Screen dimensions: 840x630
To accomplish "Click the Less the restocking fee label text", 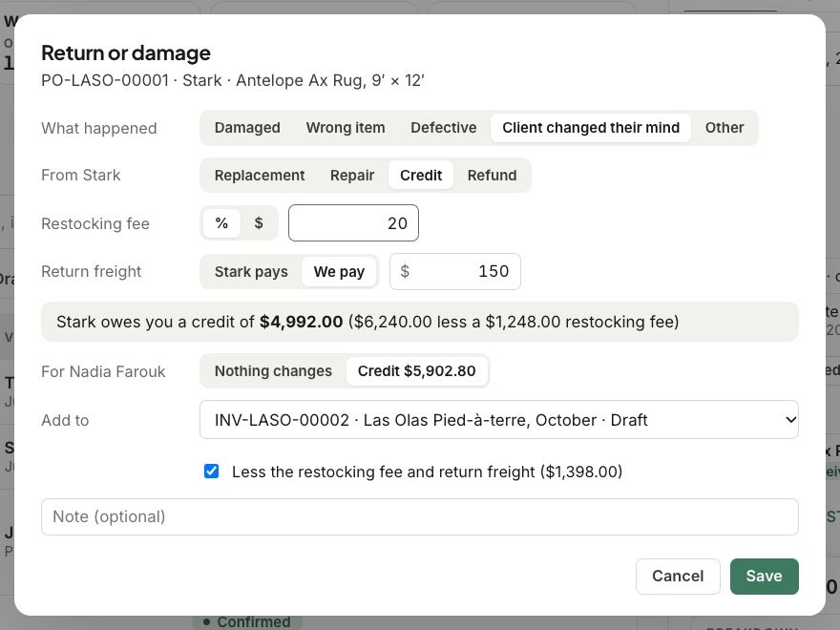I will [427, 472].
